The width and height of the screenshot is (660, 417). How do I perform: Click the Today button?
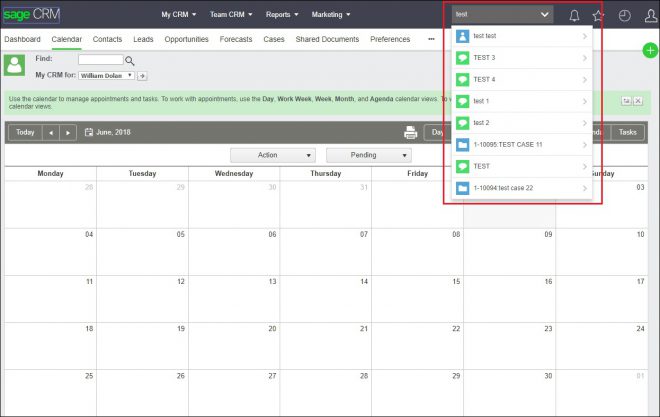click(25, 132)
